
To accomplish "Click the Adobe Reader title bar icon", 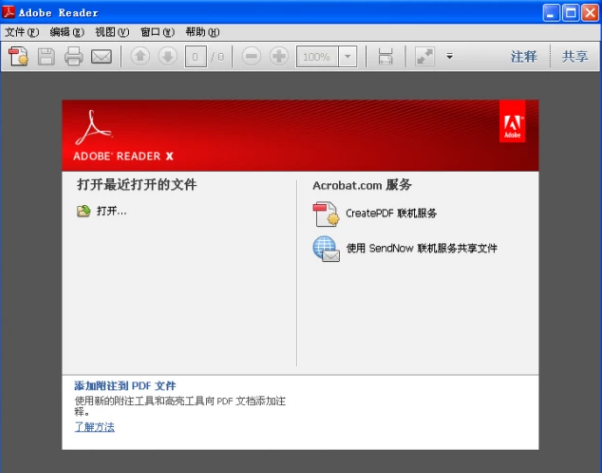I will coord(8,12).
